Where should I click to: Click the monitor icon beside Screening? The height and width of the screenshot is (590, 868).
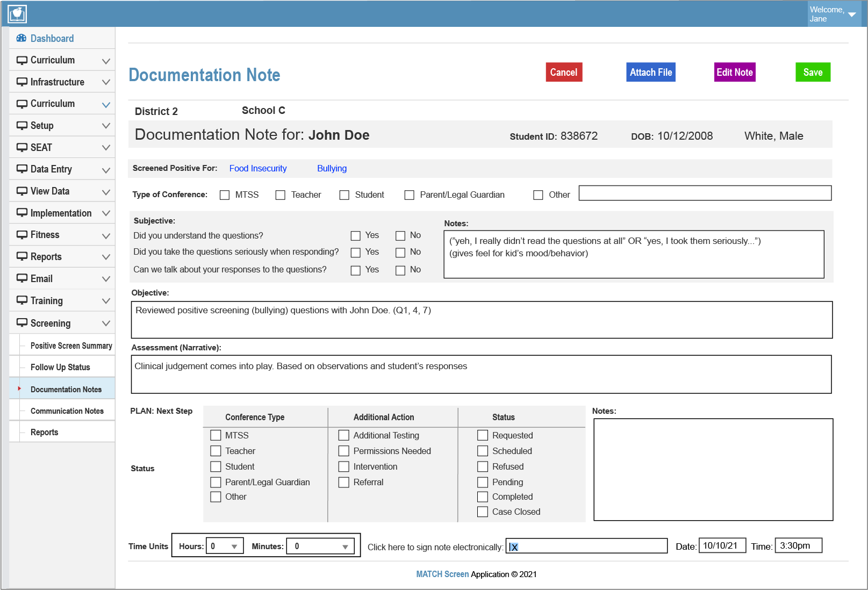[x=21, y=323]
